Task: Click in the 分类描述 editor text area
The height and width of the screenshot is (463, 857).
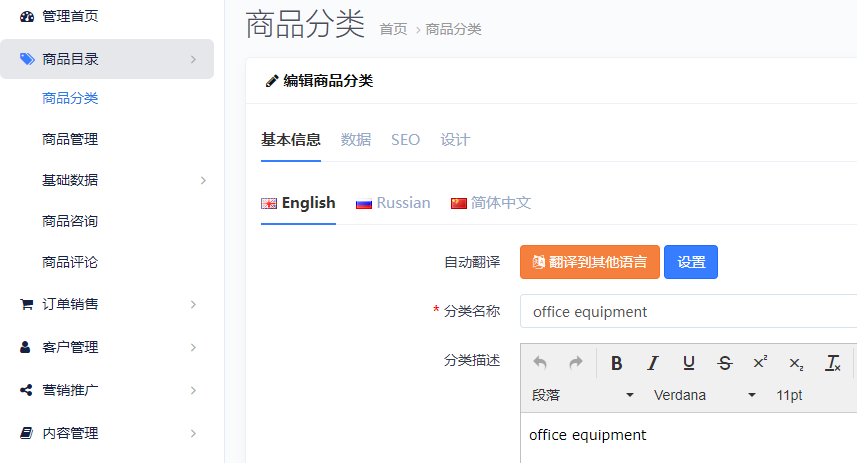Action: [x=689, y=438]
